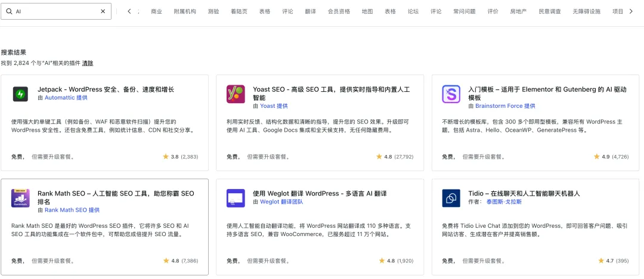Click the Tidio plugin icon
Viewport: 644px width, 279px height.
[x=451, y=198]
